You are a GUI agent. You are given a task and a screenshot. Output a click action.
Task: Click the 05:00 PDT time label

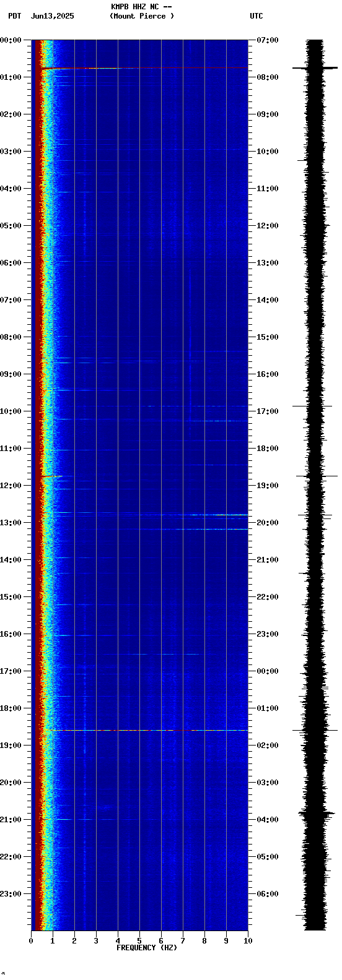(11, 226)
